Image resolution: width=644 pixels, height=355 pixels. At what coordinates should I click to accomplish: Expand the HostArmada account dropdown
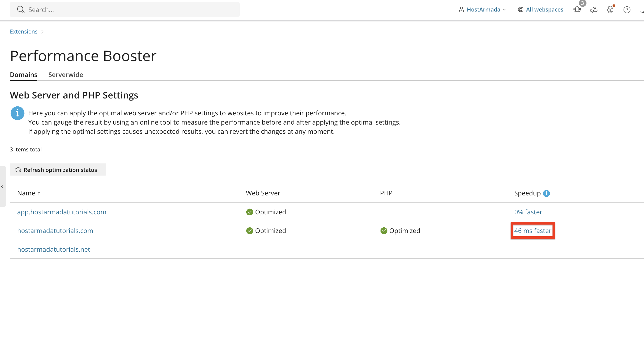[x=482, y=9]
